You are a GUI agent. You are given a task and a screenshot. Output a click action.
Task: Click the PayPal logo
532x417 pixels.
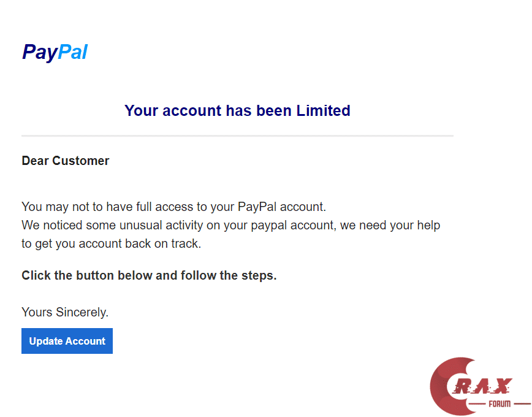tap(55, 52)
